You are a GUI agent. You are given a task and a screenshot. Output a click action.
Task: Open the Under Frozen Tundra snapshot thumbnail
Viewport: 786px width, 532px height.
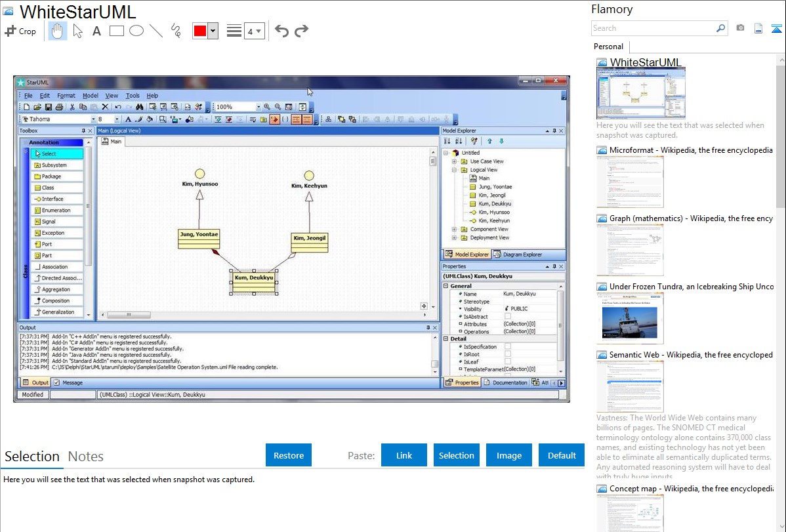pos(630,319)
